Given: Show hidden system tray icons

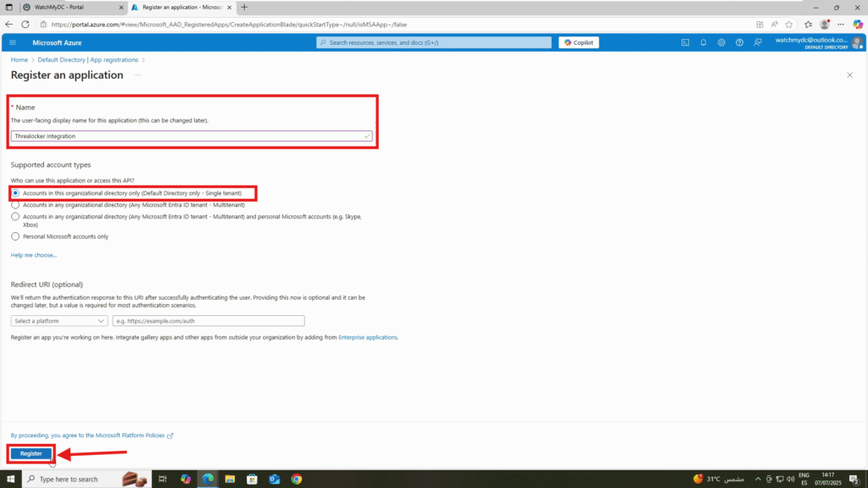Looking at the screenshot, I should pyautogui.click(x=758, y=480).
